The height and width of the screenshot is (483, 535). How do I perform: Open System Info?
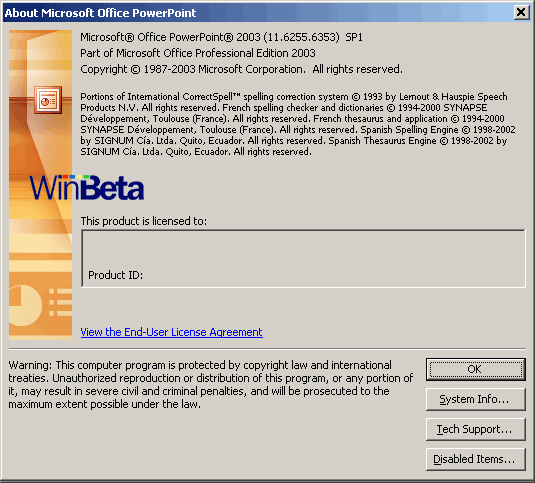point(476,399)
